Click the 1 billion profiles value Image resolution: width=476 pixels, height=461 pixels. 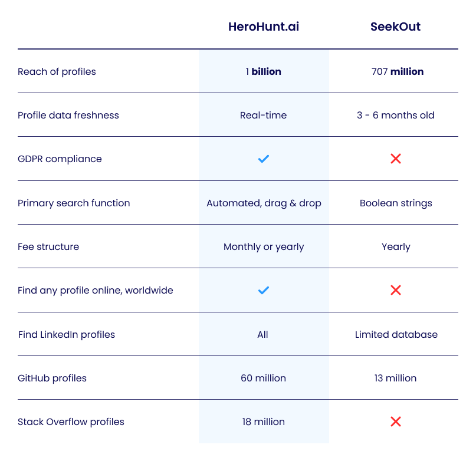coord(264,71)
